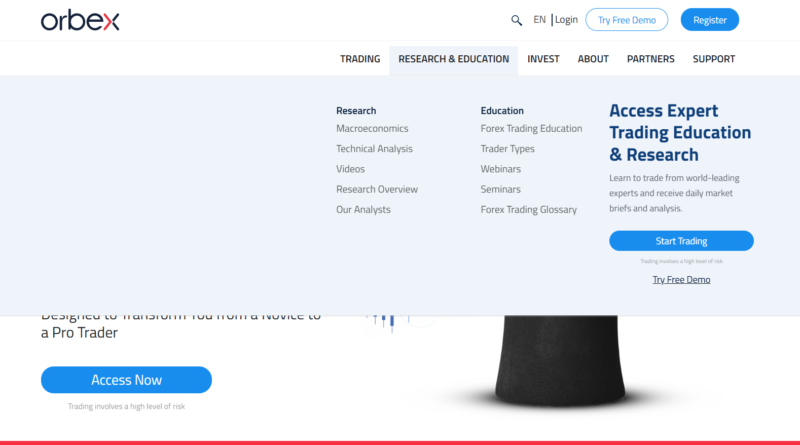Open Forex Trading Education

pos(531,129)
